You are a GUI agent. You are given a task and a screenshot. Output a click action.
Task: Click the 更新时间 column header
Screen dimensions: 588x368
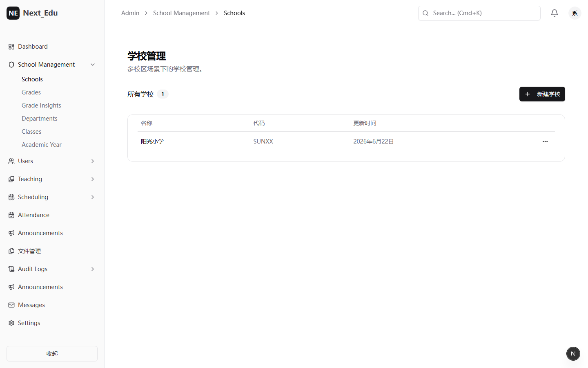[365, 123]
